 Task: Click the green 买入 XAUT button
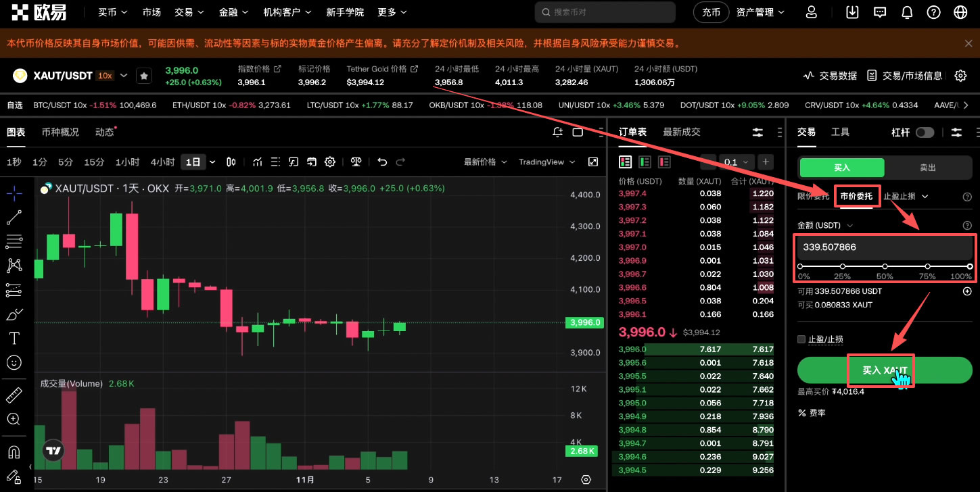[884, 370]
